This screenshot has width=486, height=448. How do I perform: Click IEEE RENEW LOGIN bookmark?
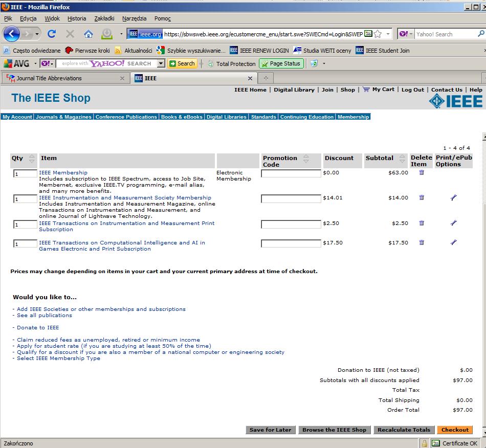(259, 51)
